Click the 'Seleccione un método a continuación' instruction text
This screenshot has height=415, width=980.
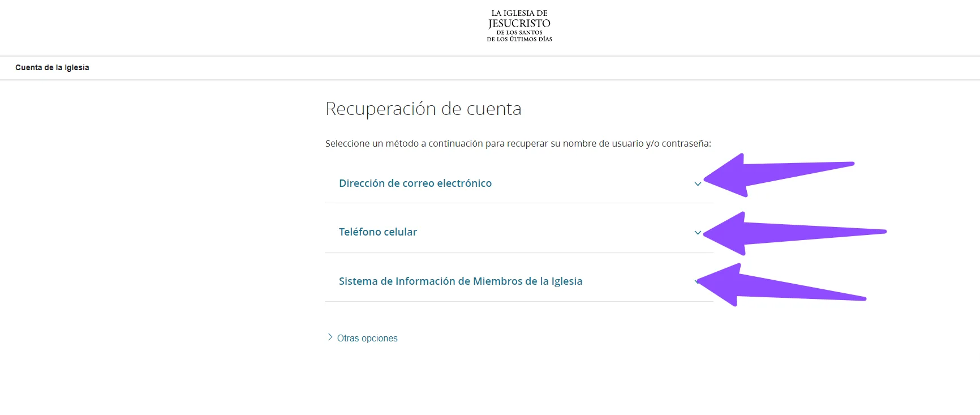tap(518, 143)
